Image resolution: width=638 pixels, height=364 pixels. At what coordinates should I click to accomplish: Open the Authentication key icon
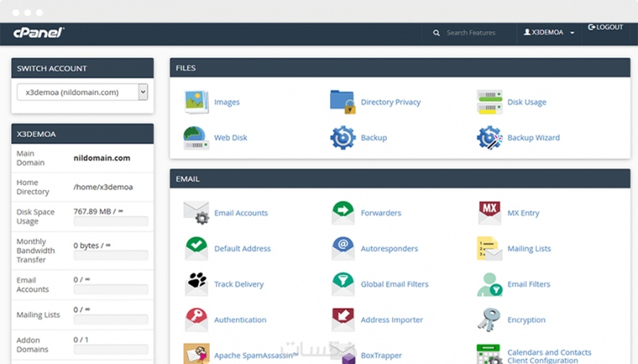(x=196, y=320)
